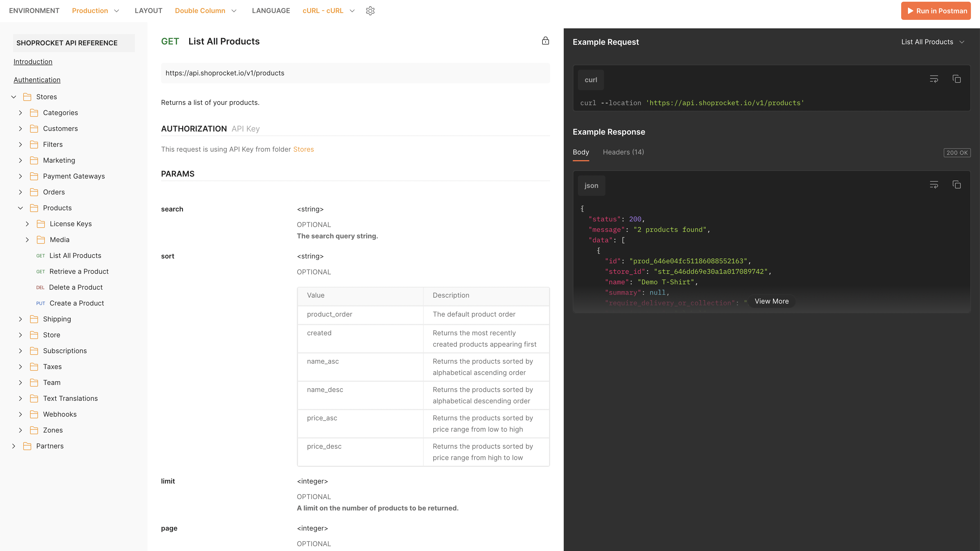Click the Orders folder icon
The width and height of the screenshot is (980, 551).
(34, 192)
